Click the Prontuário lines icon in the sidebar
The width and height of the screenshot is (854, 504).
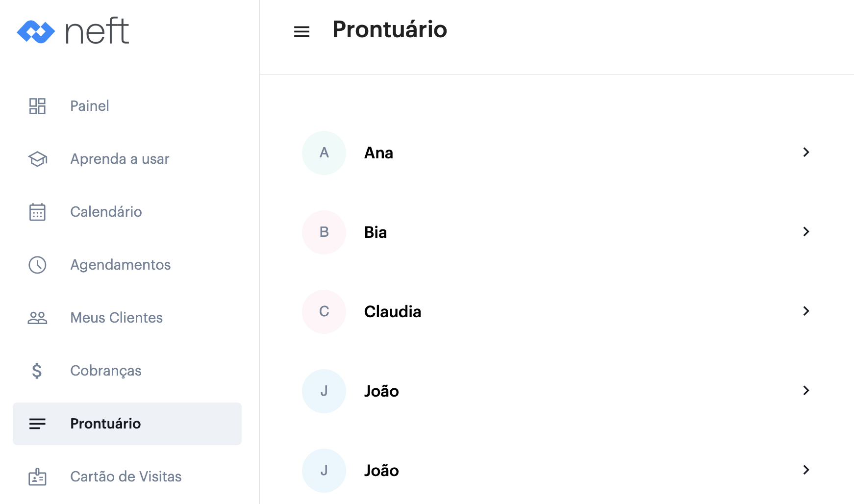coord(37,424)
